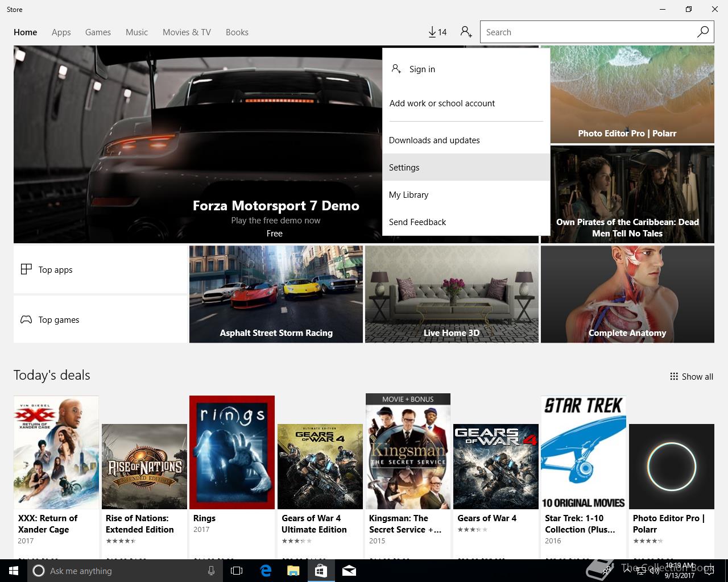Open Downloads and updates from the menu
The width and height of the screenshot is (728, 582).
click(x=466, y=140)
